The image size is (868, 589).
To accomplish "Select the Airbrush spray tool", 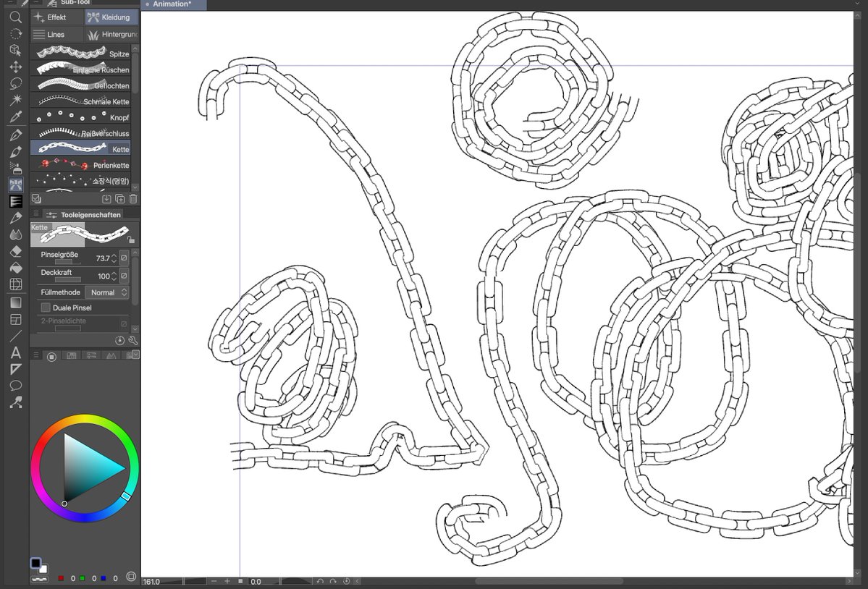I will 15,168.
